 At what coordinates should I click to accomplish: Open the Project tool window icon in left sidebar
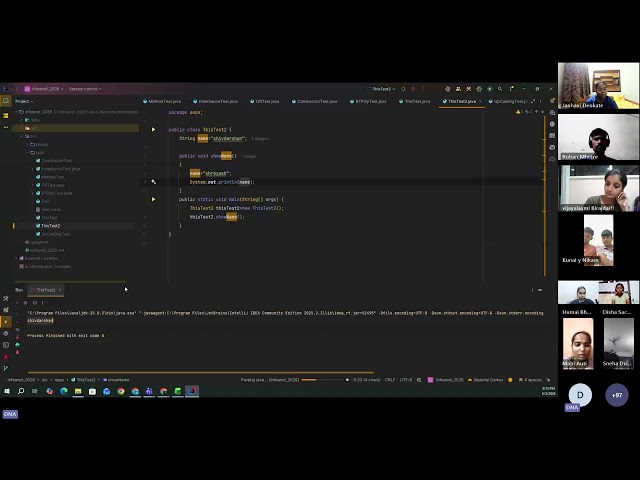pyautogui.click(x=6, y=100)
